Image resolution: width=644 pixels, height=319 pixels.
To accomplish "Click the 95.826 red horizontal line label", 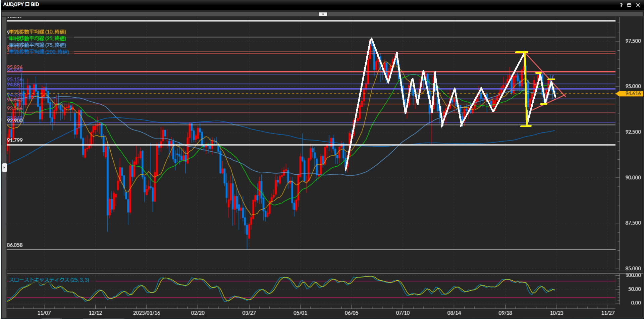I will 15,67.
